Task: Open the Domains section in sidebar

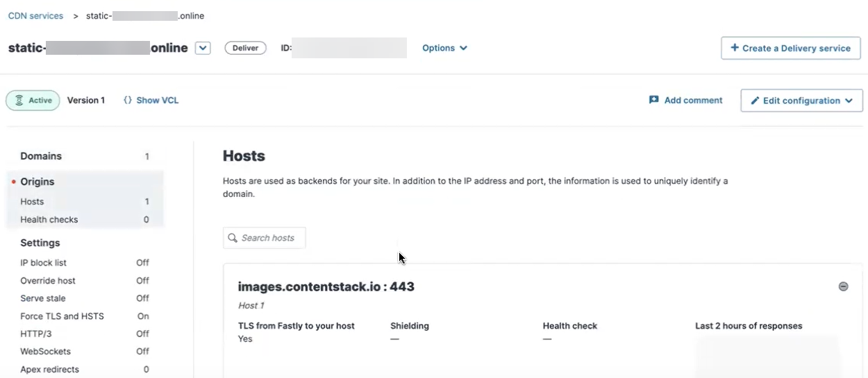Action: [41, 156]
